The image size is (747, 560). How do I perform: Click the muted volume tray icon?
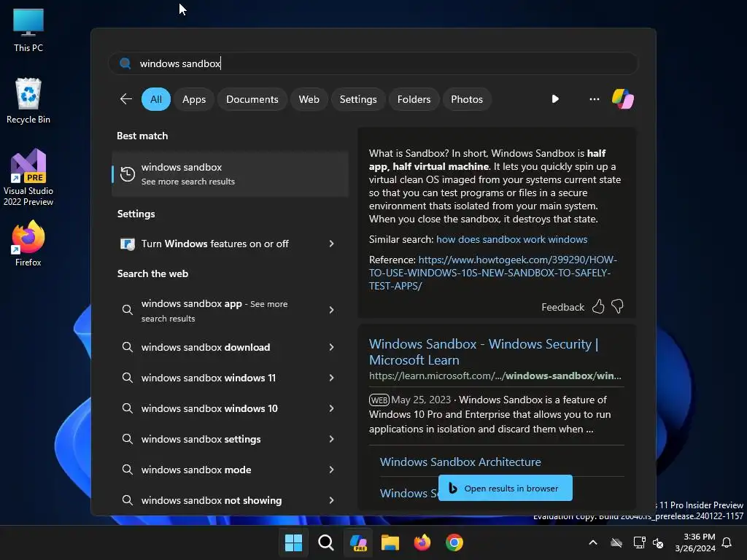click(x=658, y=542)
